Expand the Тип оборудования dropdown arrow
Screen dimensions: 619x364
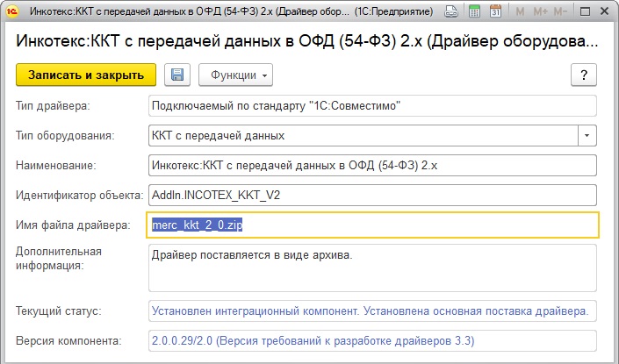coord(587,136)
